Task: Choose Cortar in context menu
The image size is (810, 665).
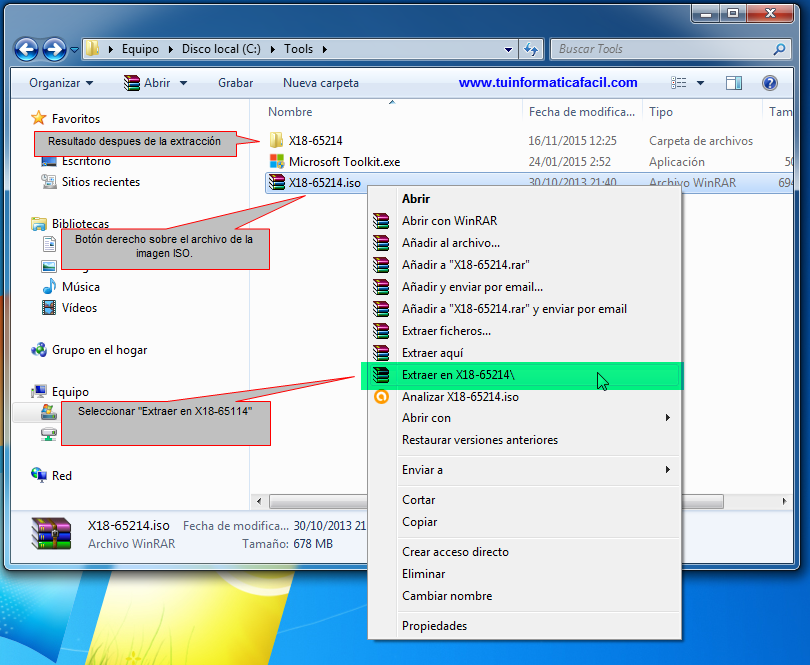Action: coord(524,500)
